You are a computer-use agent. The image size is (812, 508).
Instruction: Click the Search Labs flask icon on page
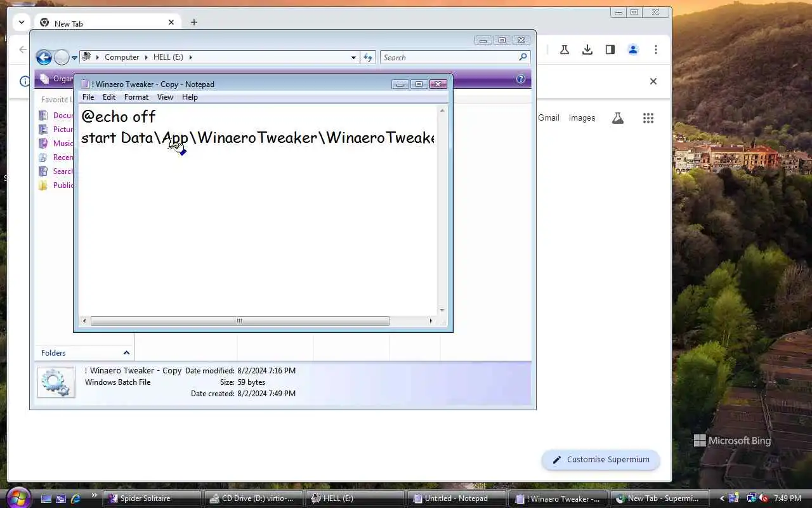[x=618, y=118]
